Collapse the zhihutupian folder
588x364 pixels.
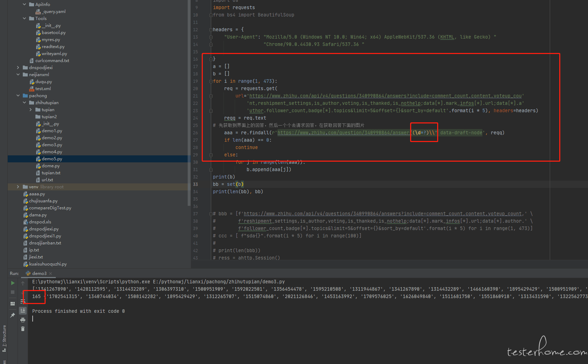(x=24, y=103)
